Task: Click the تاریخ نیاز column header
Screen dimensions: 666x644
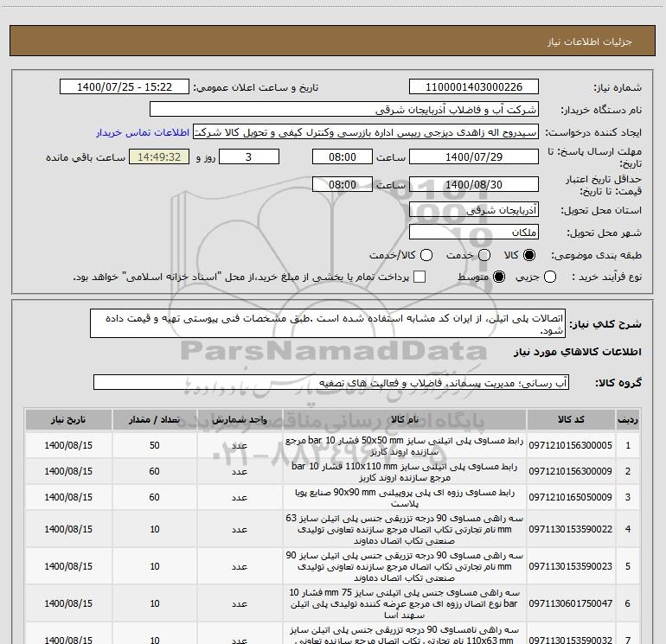Action: click(x=68, y=420)
